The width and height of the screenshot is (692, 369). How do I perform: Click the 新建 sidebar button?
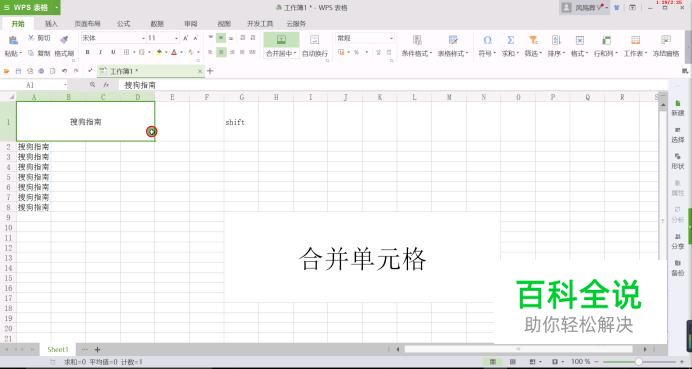[x=677, y=108]
